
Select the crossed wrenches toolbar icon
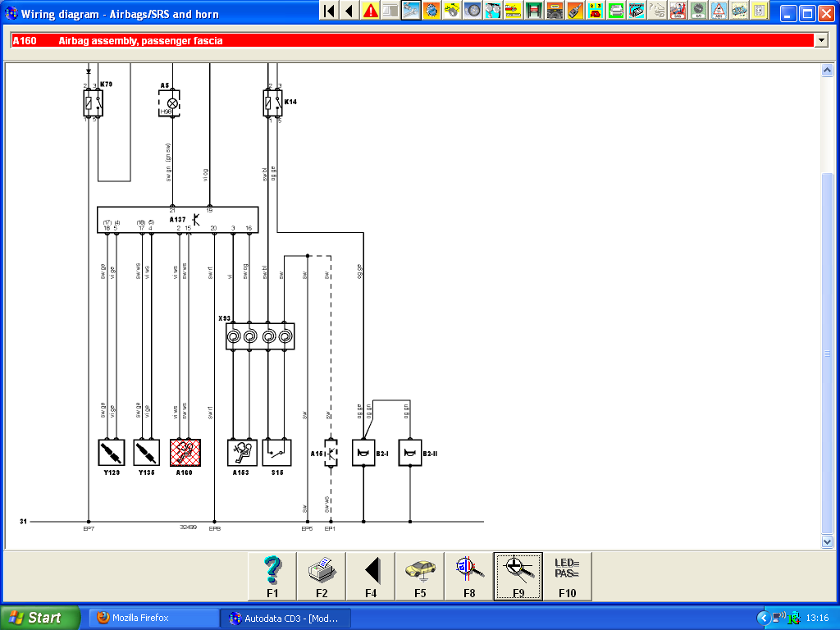(x=411, y=11)
